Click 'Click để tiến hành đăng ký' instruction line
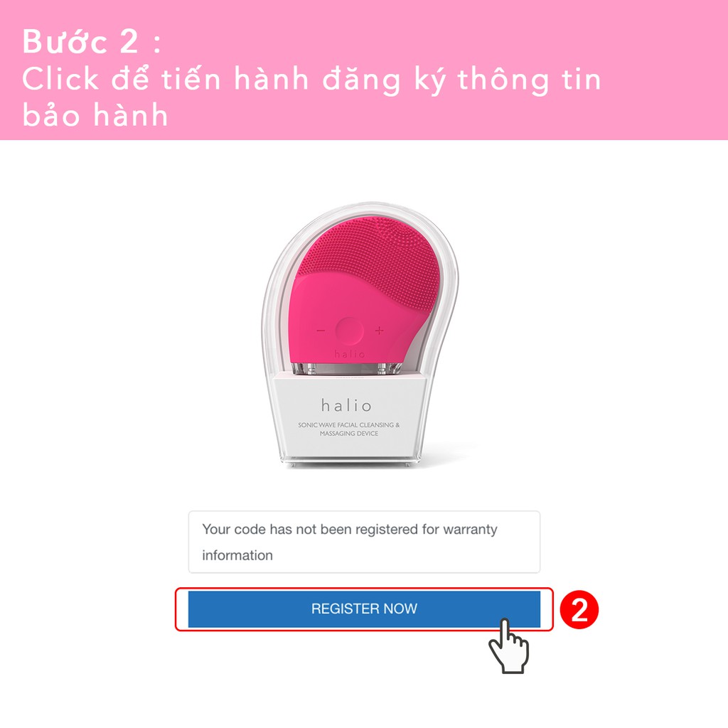Image resolution: width=728 pixels, height=728 pixels. [x=234, y=79]
